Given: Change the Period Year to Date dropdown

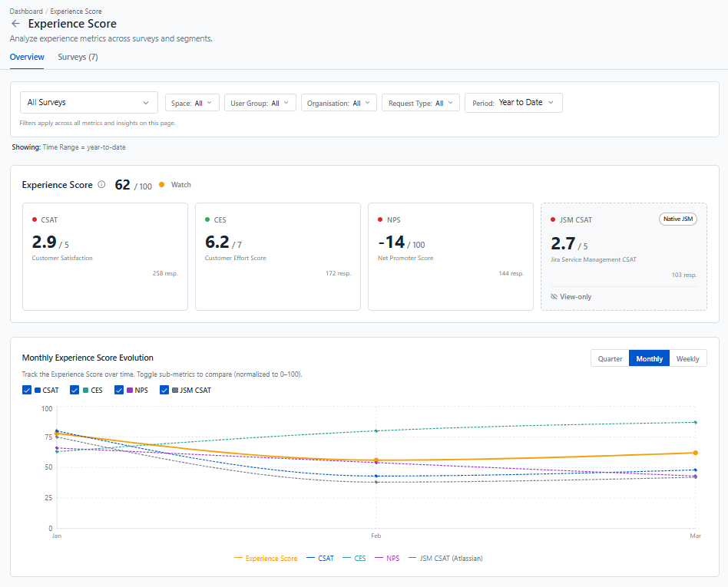Looking at the screenshot, I should click(514, 103).
